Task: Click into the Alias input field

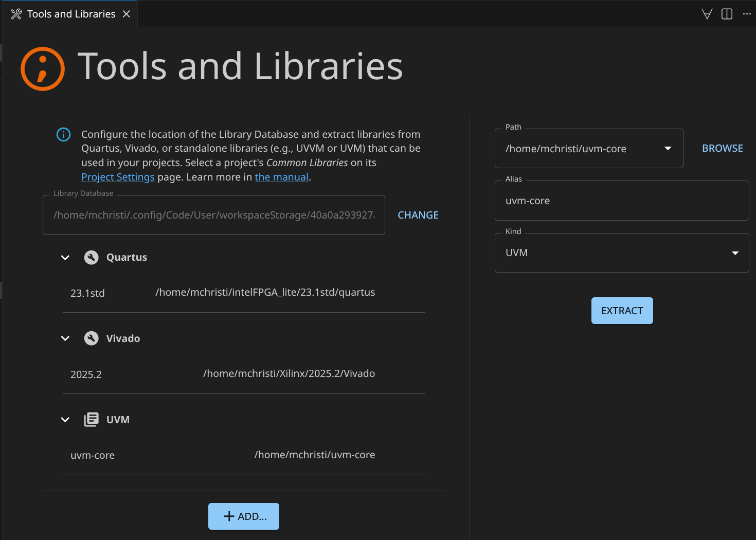Action: pos(621,201)
